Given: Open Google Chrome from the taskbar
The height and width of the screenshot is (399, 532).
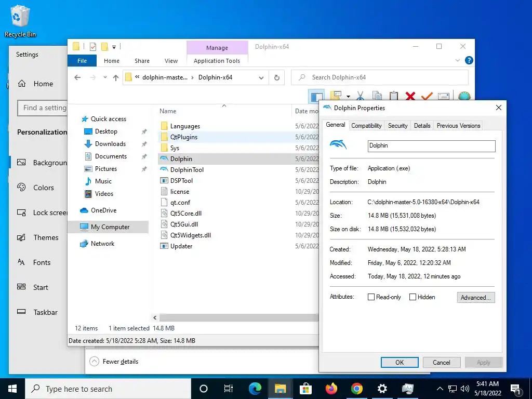Looking at the screenshot, I should (x=356, y=389).
